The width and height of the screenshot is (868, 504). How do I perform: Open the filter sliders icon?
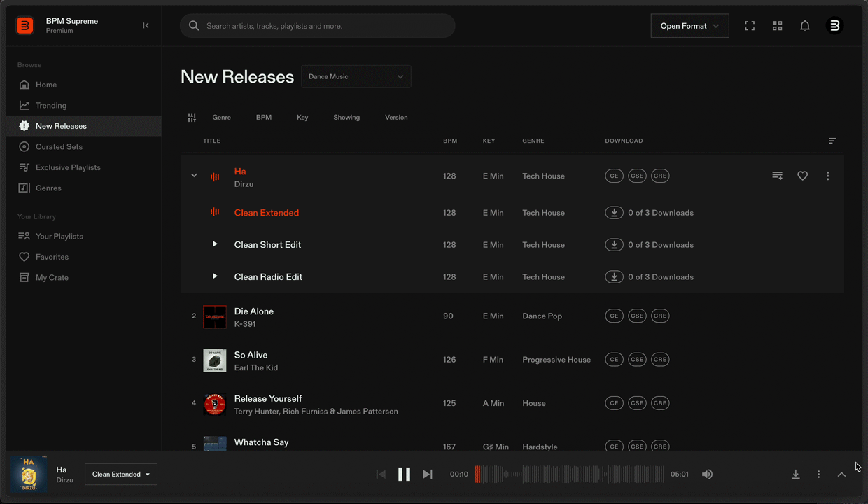point(192,118)
